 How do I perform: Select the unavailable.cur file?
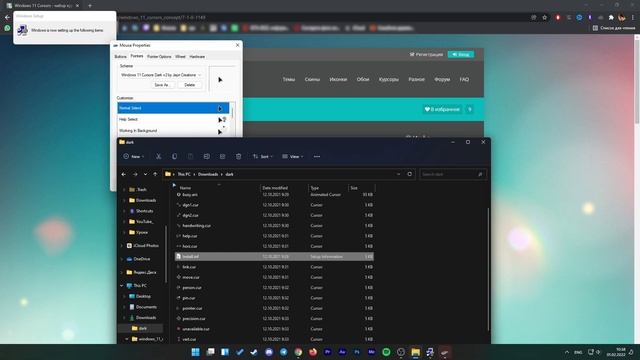click(x=274, y=329)
